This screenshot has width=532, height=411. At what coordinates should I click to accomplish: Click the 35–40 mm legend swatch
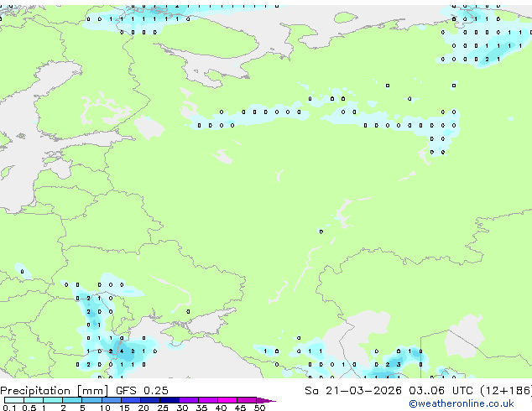click(x=207, y=400)
